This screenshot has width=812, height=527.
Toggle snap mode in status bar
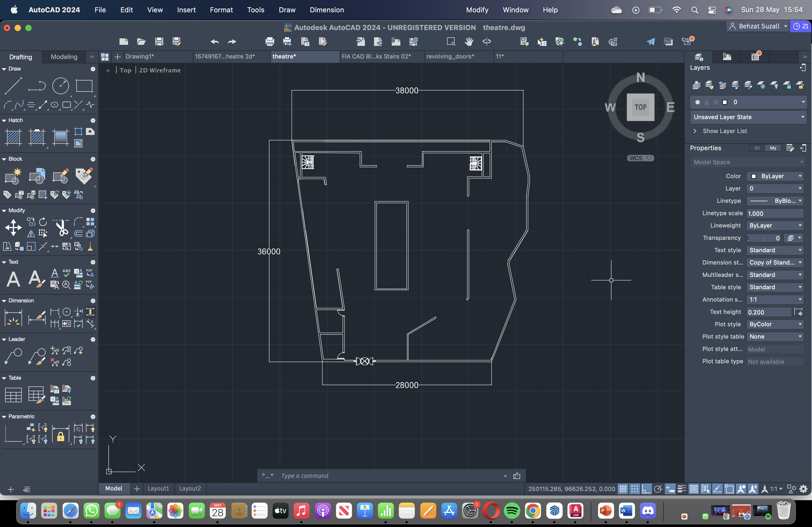(x=635, y=489)
